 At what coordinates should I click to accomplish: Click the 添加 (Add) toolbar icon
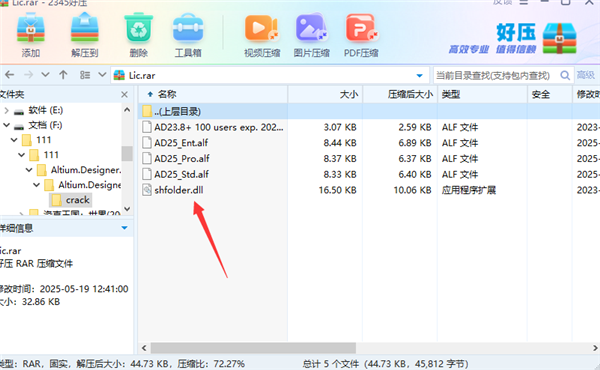coord(31,28)
